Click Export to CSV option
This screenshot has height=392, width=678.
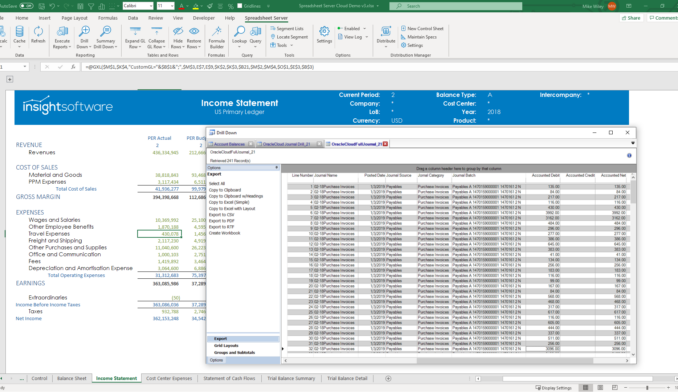[x=221, y=215]
